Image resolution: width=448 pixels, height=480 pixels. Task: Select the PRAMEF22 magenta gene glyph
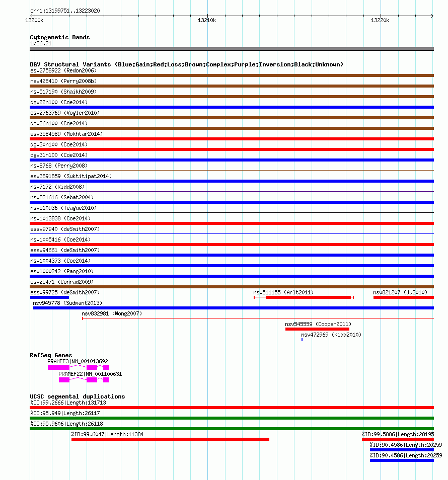tap(84, 380)
